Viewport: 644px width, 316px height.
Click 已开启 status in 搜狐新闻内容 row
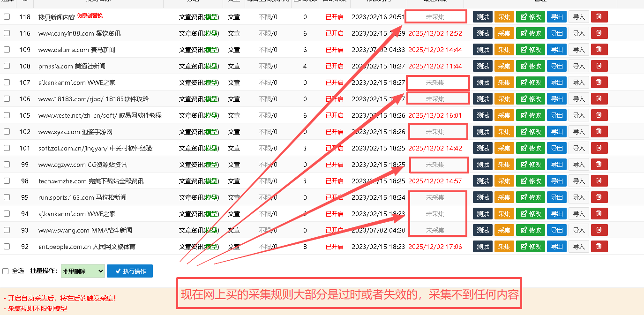pos(334,17)
